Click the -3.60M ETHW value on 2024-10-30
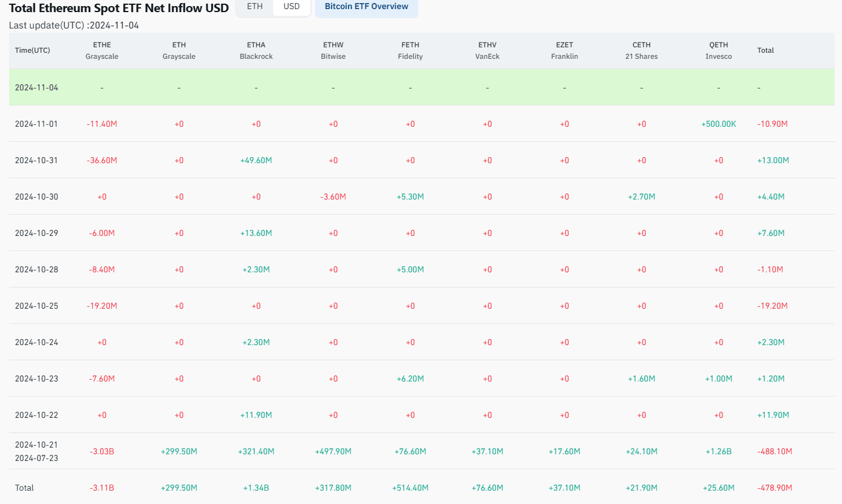This screenshot has height=504, width=842. 333,197
